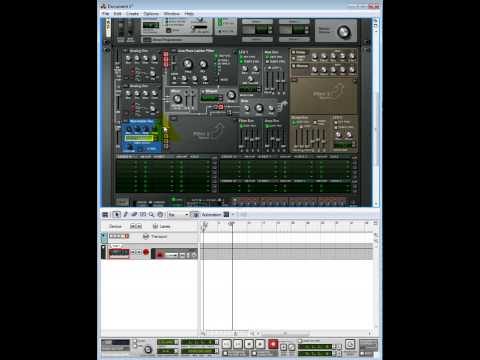The image size is (480, 360).
Task: Click the rack vertical scrollbar
Action: tap(376, 128)
